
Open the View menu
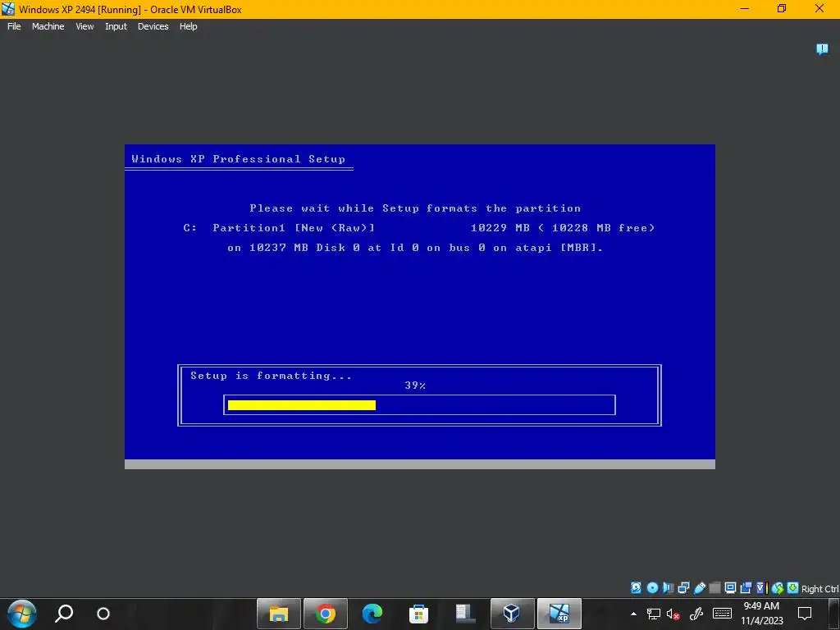click(x=84, y=26)
